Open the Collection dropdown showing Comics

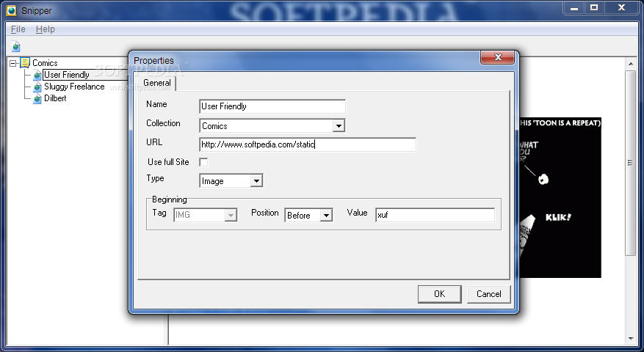[x=339, y=126]
